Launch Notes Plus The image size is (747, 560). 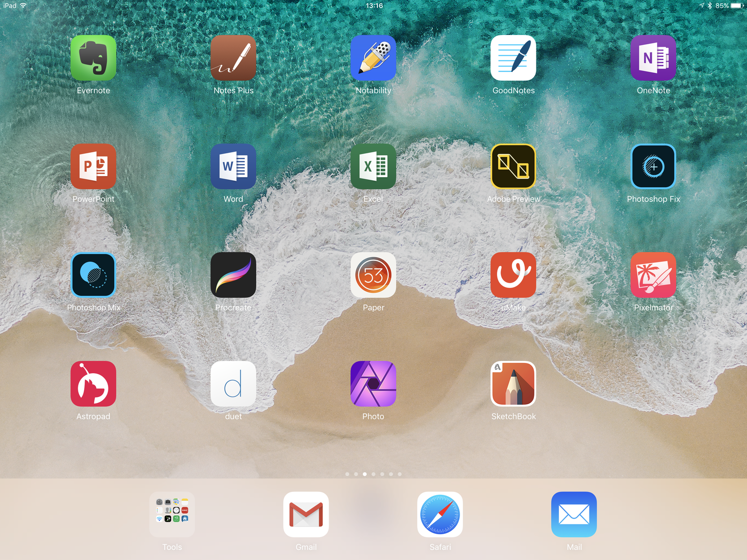[233, 58]
